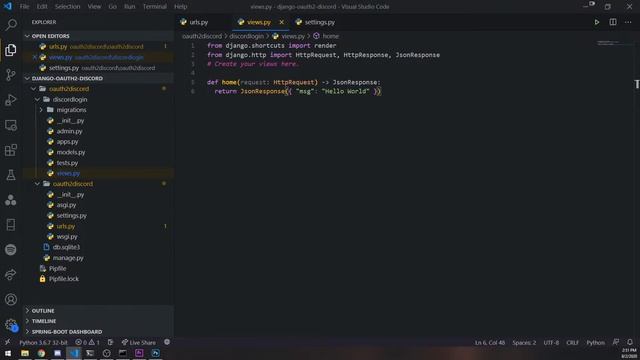Select Python 3.6.7 32-bit interpreter

tap(44, 342)
